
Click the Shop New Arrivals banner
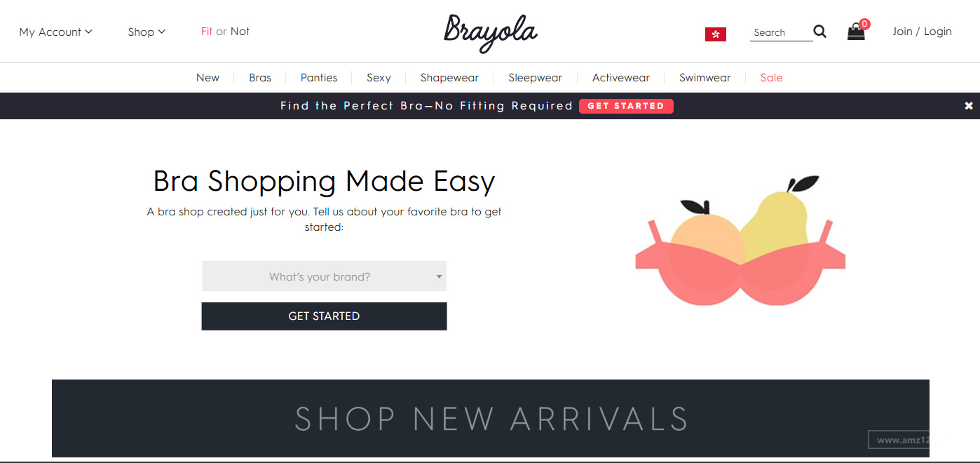[491, 418]
